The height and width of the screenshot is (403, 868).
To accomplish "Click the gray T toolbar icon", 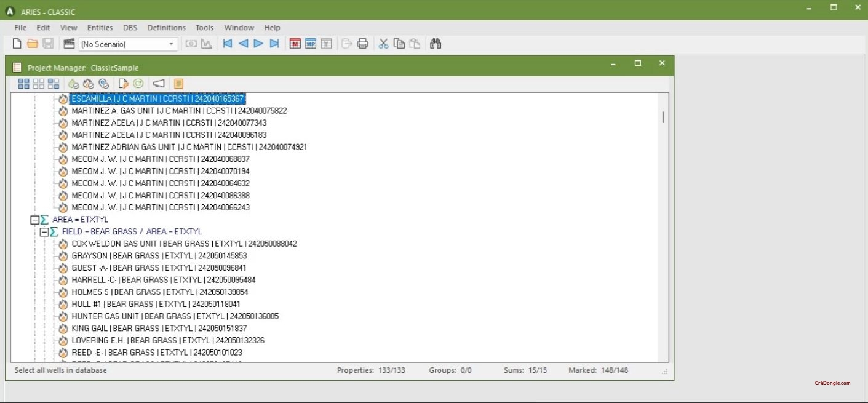I will [327, 44].
